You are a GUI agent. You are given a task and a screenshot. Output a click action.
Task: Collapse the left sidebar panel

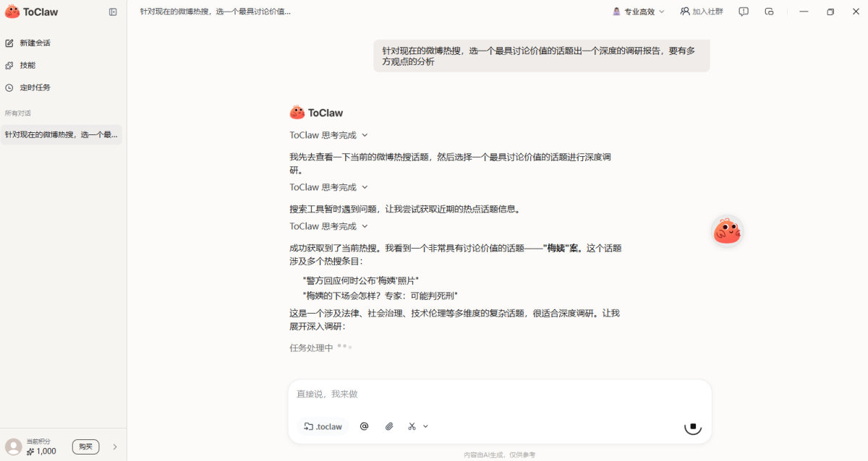tap(113, 12)
